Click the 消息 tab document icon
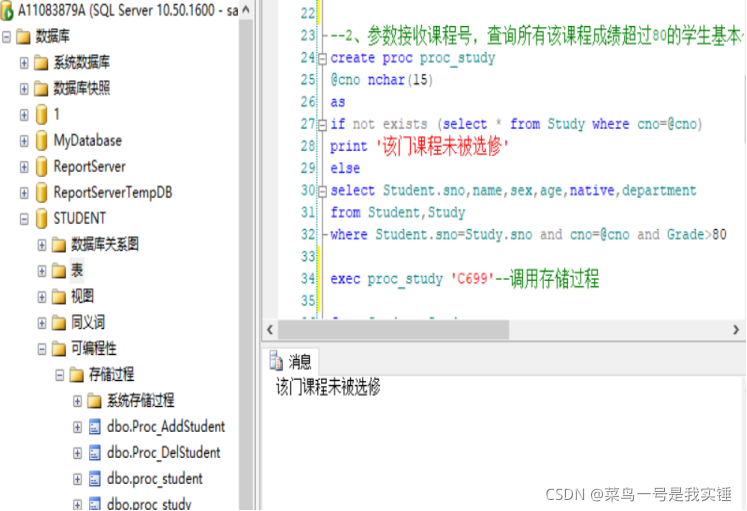747x511 pixels. (x=276, y=361)
